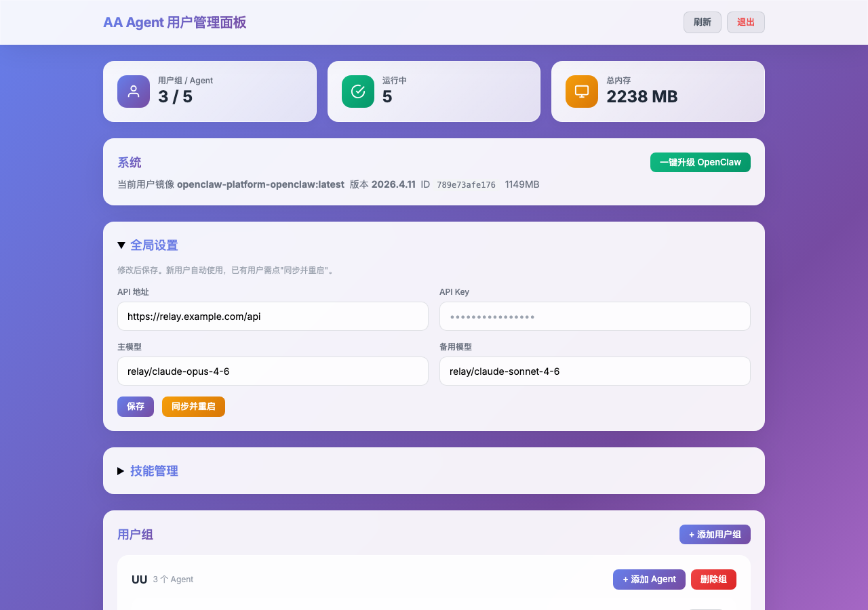Collapse the 全局设置 section

tap(154, 245)
